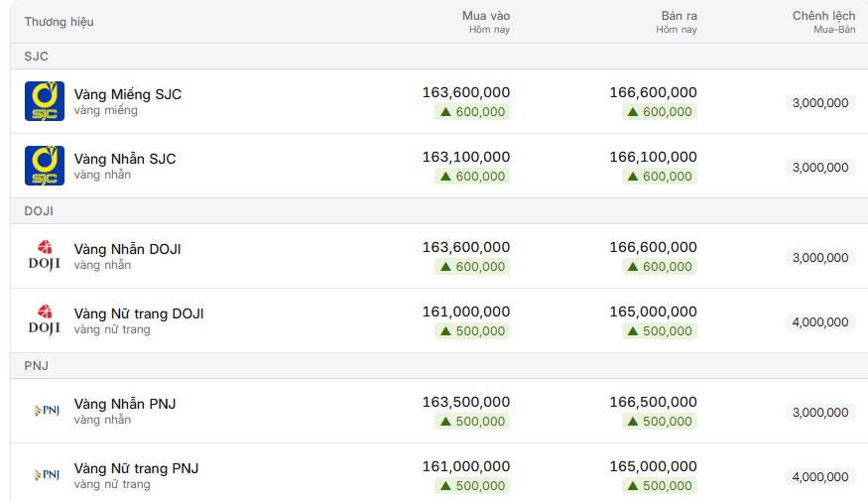Click buy price 163,600,000 for Vàng Nhẫn DOJI
Screen dimensions: 868x501
(466, 247)
